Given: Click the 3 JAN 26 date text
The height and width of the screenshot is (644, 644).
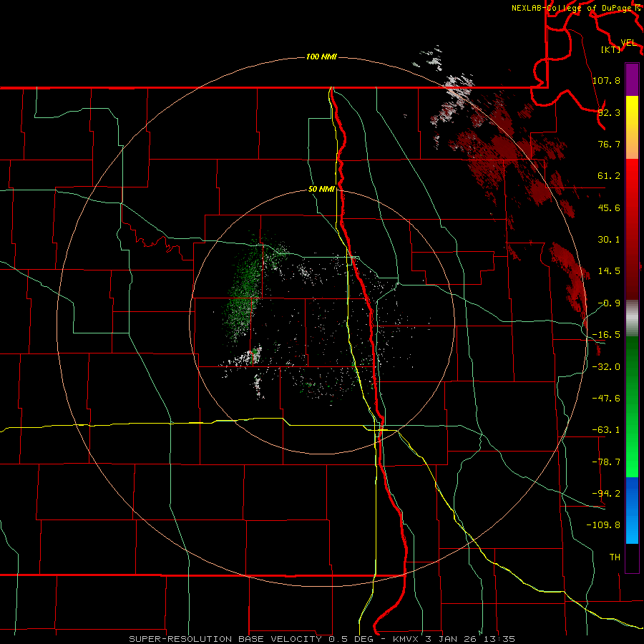Looking at the screenshot, I should [x=450, y=639].
